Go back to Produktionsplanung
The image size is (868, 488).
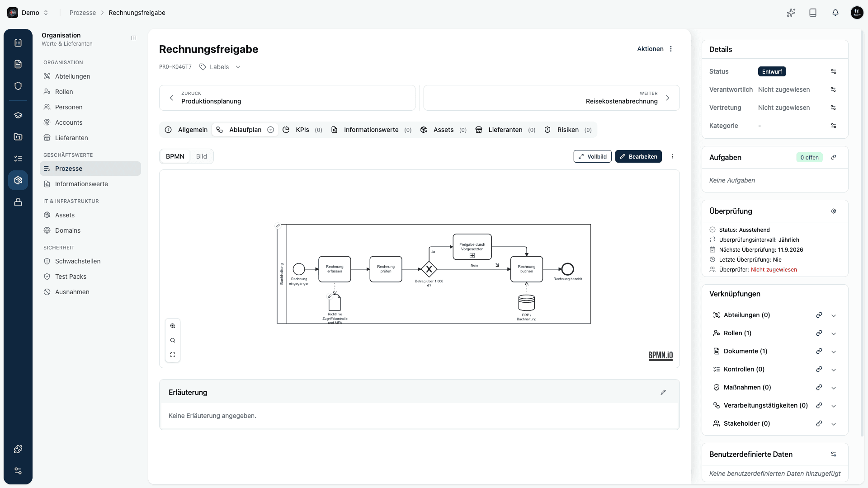[x=287, y=98]
